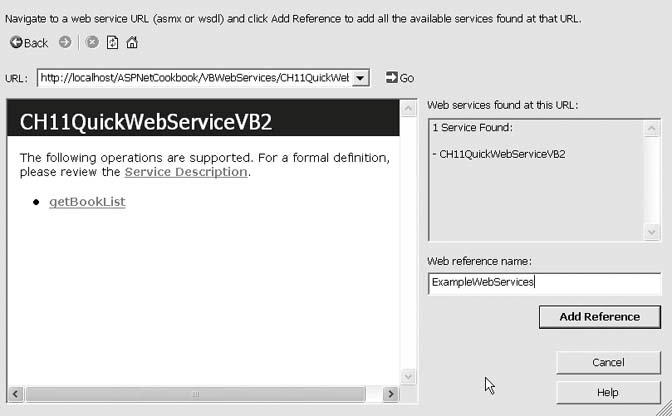672x416 pixels.
Task: Click the 'Web services found at this URL:' label
Action: coord(502,105)
